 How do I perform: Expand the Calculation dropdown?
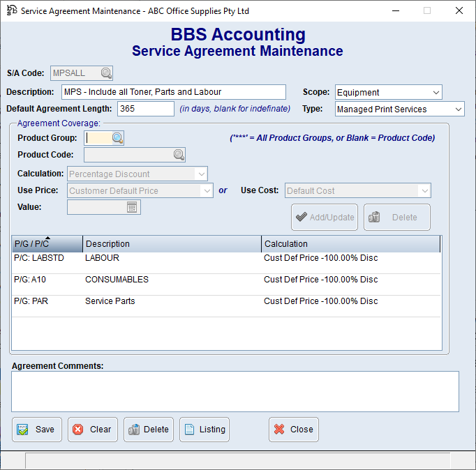(x=201, y=174)
